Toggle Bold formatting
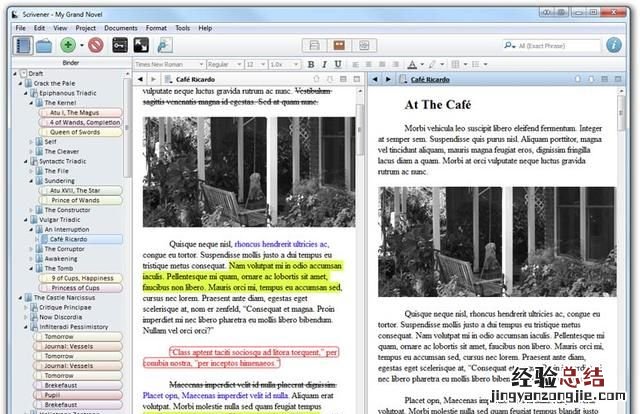Viewport: 640px width, 414px height. (x=311, y=64)
